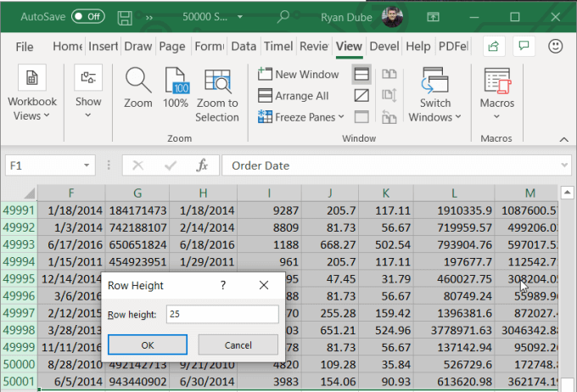Viewport: 577px width, 392px height.
Task: Open the search magnifier in title bar
Action: pos(283,16)
